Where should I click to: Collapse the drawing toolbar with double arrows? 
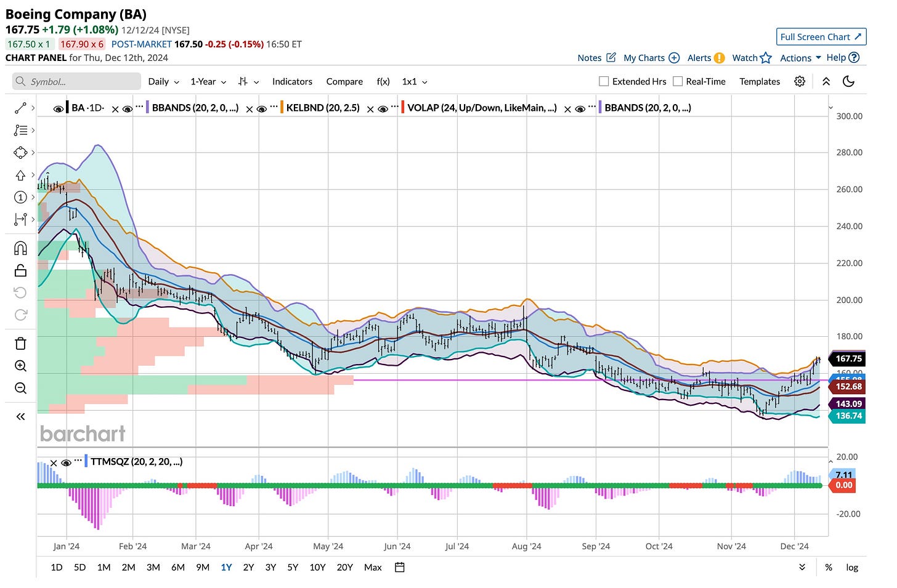pos(20,417)
